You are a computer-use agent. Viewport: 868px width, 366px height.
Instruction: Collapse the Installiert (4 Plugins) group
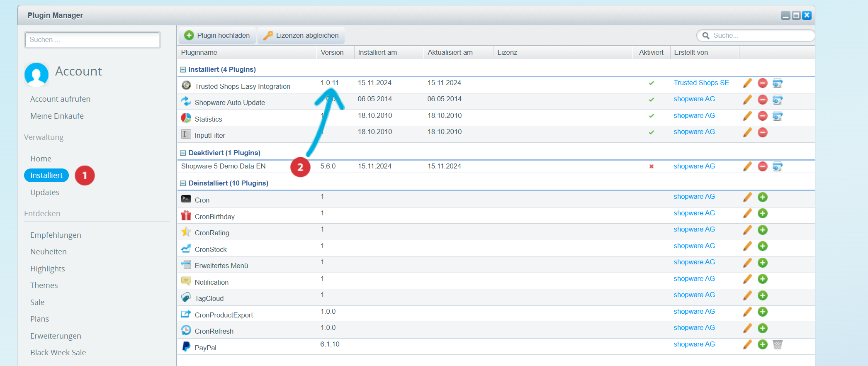coord(183,70)
